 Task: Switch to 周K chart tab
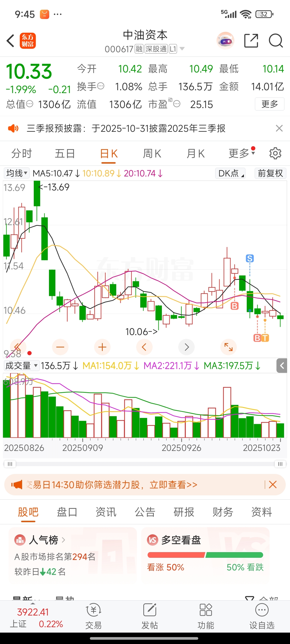(152, 153)
